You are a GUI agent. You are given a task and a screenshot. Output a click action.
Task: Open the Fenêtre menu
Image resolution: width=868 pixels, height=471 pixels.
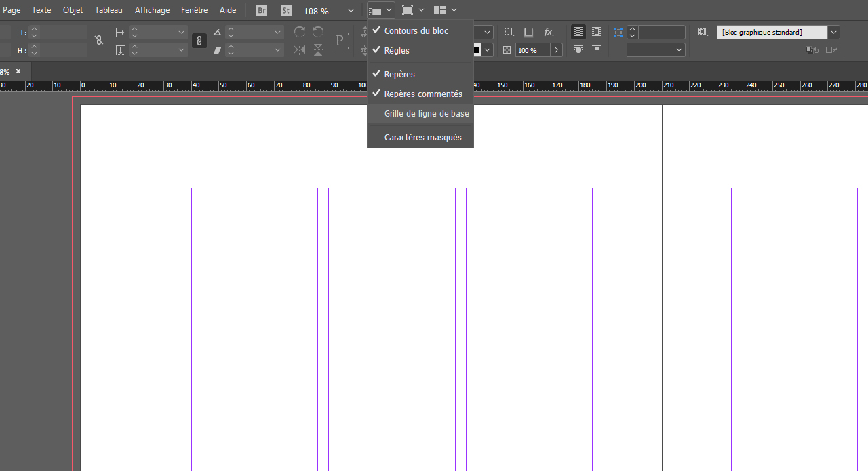click(x=195, y=10)
